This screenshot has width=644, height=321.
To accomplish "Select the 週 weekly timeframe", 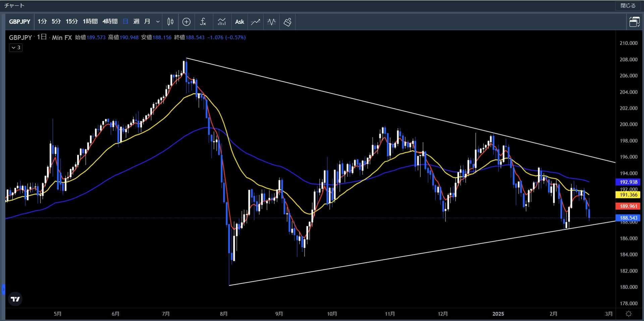I will [136, 22].
